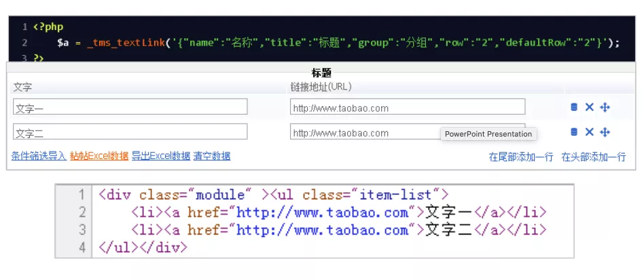Click the 导出Excel数据 link
644x280 pixels.
coord(161,156)
